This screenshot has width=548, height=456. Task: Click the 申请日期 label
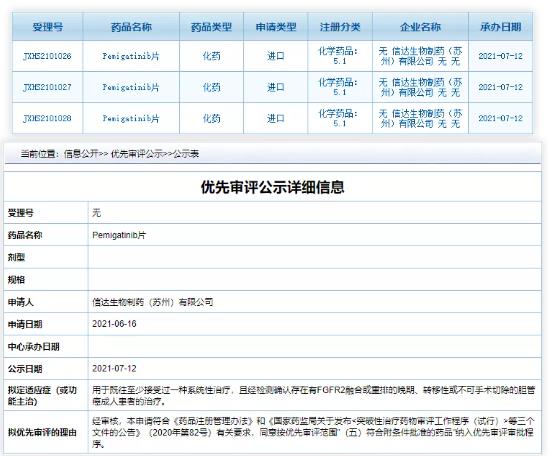click(x=25, y=324)
